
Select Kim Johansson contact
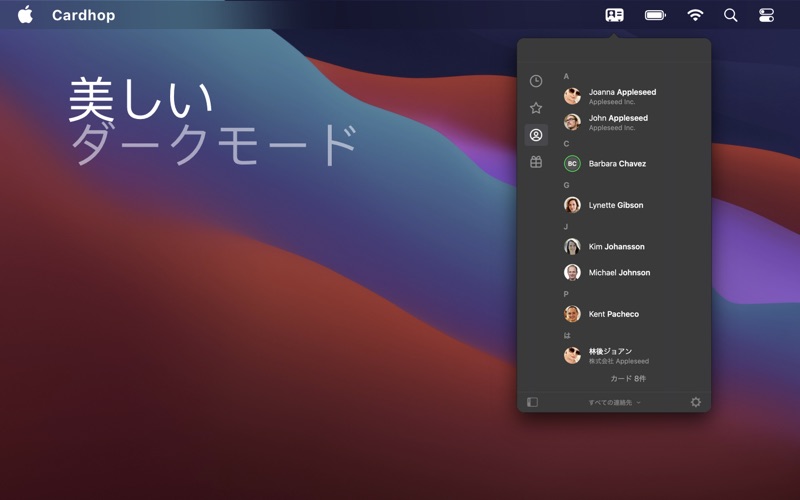(x=632, y=246)
